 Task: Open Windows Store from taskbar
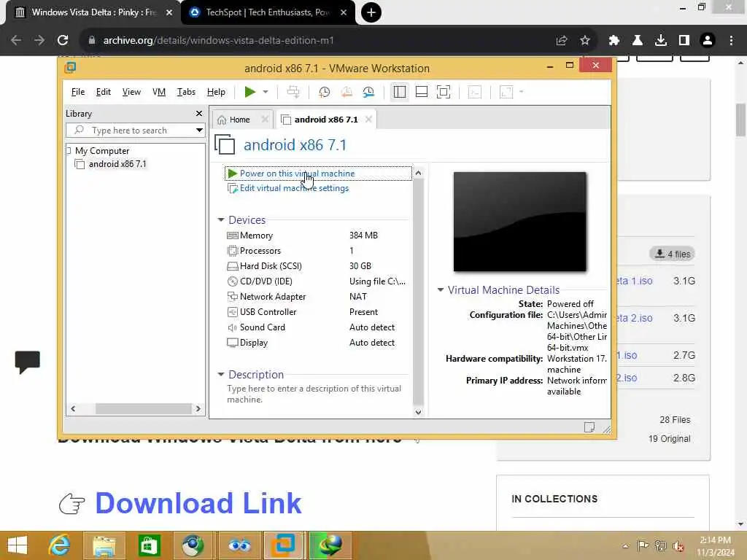[149, 545]
